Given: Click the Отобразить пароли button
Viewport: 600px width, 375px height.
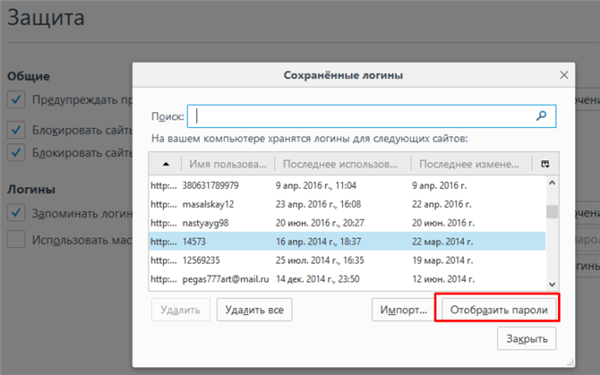Looking at the screenshot, I should point(499,310).
